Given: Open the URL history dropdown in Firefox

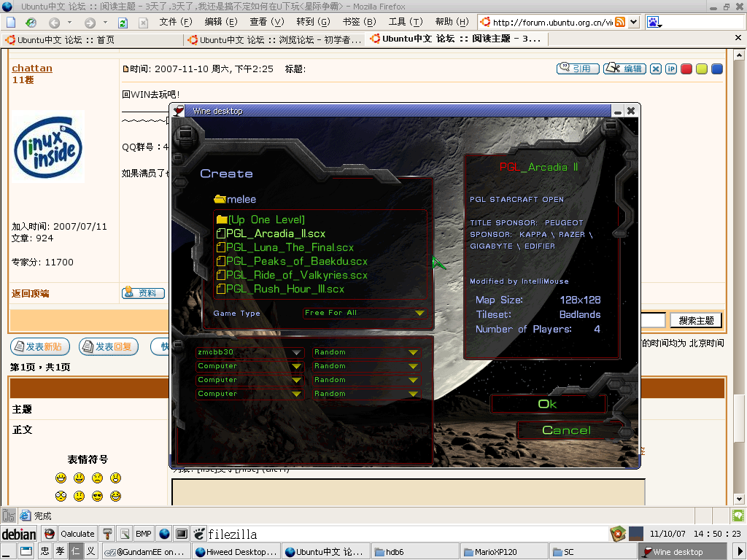Looking at the screenshot, I should (x=633, y=22).
